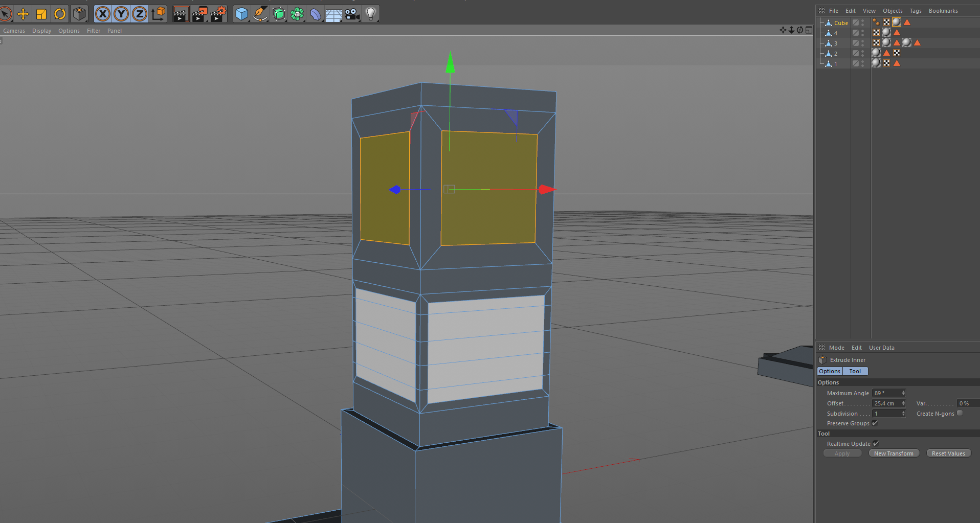
Task: Click viewport rotate-camera navigation icon
Action: [800, 30]
